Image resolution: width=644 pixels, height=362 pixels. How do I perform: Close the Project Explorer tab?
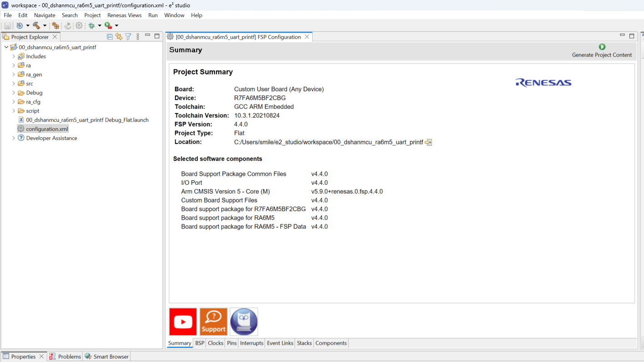[x=55, y=37]
